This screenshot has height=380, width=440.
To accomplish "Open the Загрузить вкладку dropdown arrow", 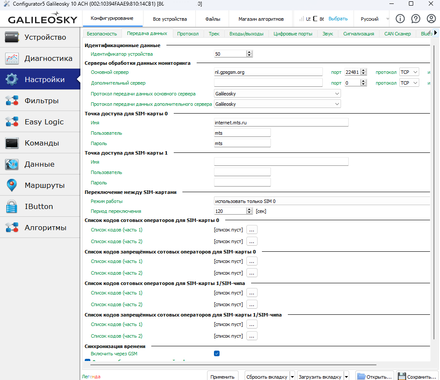I will tap(346, 377).
